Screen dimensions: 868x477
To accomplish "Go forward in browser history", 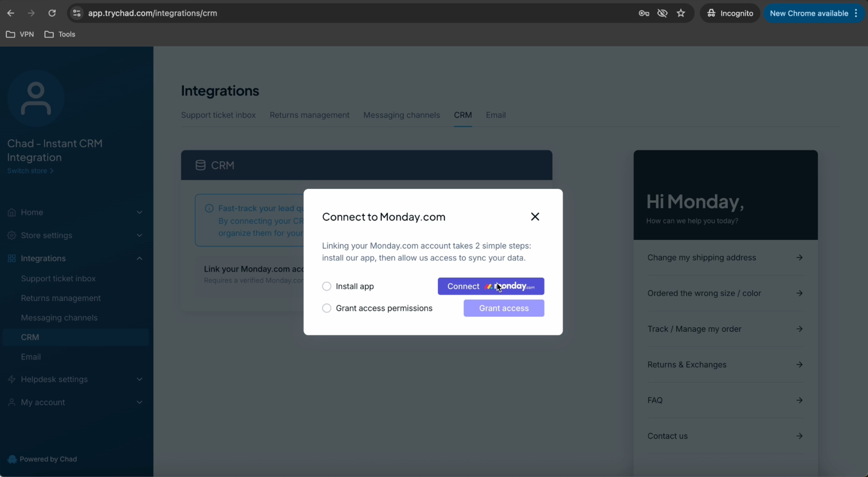I will (x=31, y=13).
